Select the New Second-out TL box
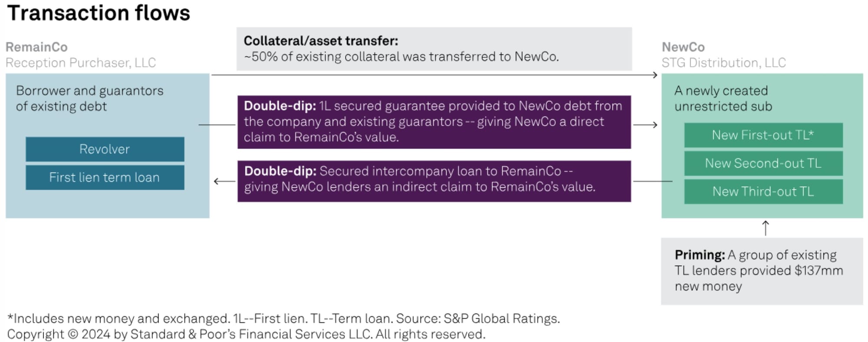 pyautogui.click(x=763, y=163)
